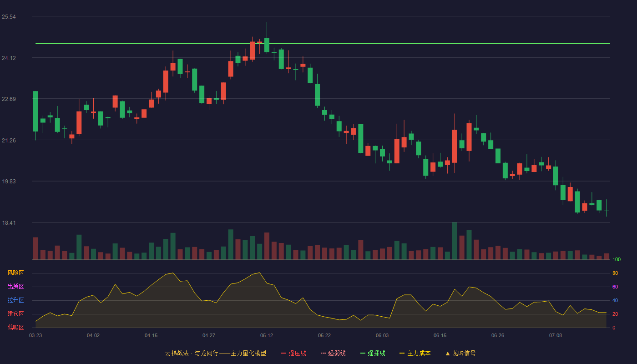Click the first green candlestick above 03-23
This screenshot has height=364, width=637.
point(35,111)
